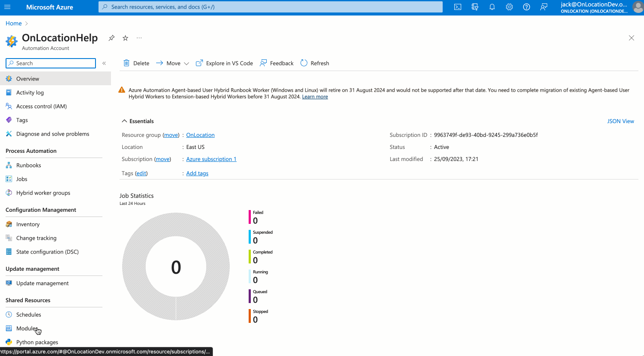Select the Subscription ID value
Image resolution: width=644 pixels, height=356 pixels.
pyautogui.click(x=486, y=135)
